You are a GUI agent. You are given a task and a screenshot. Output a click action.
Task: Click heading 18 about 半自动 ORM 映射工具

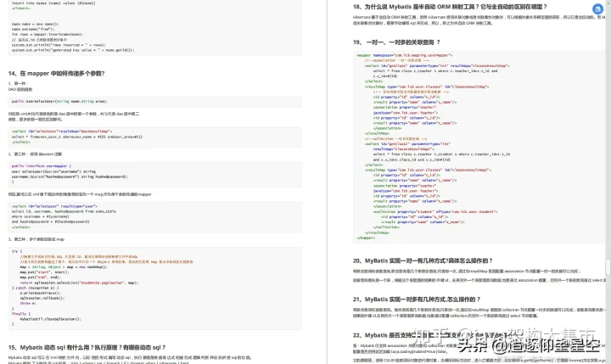pyautogui.click(x=450, y=7)
